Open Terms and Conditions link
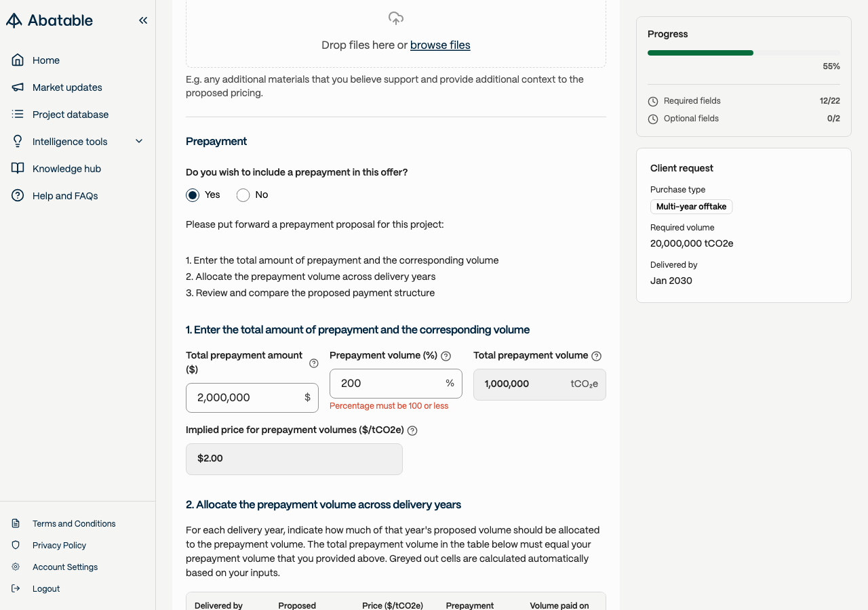Viewport: 868px width, 610px height. (74, 523)
